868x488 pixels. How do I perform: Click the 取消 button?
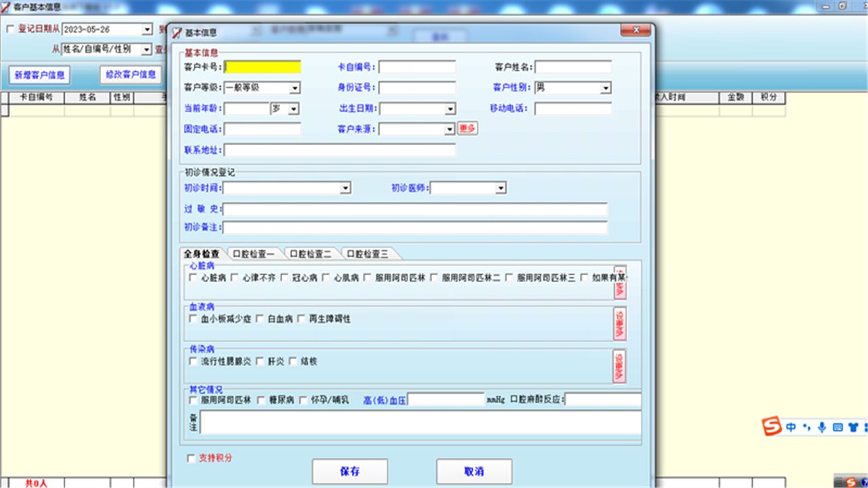pos(474,472)
